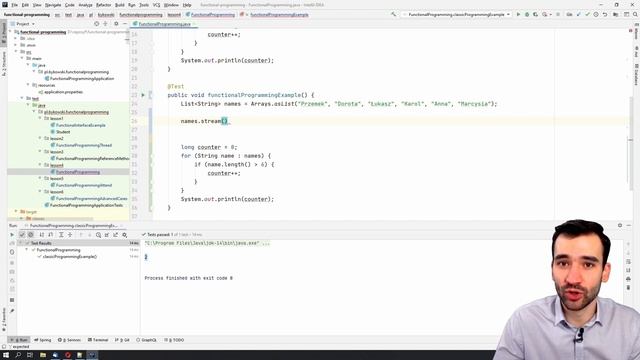Open the Git tool window button
The image size is (640, 360).
(x=122, y=340)
